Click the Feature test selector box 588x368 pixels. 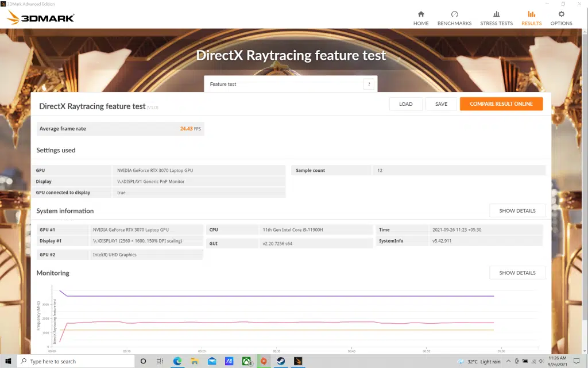tap(291, 84)
